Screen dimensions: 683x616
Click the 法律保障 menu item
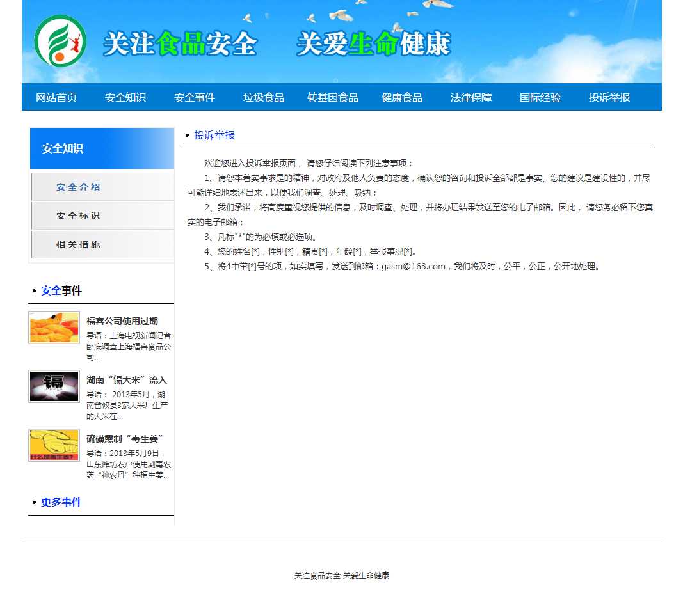[x=471, y=97]
